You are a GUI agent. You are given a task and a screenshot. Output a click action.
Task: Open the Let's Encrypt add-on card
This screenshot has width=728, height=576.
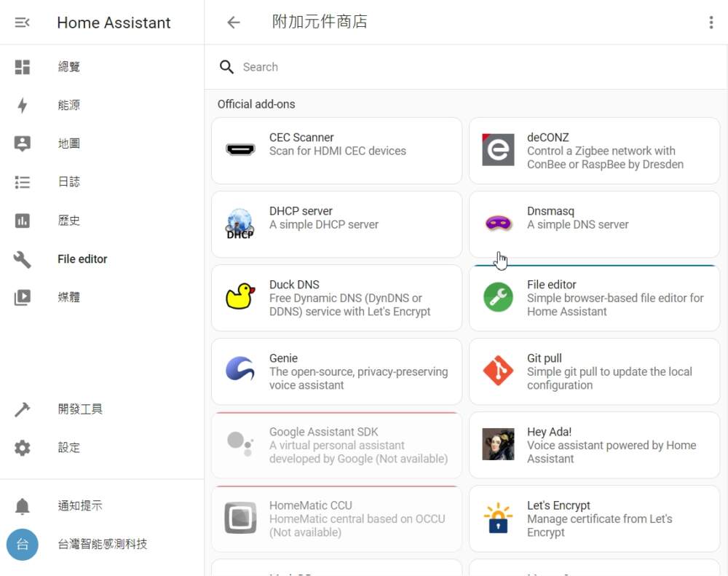click(x=594, y=518)
